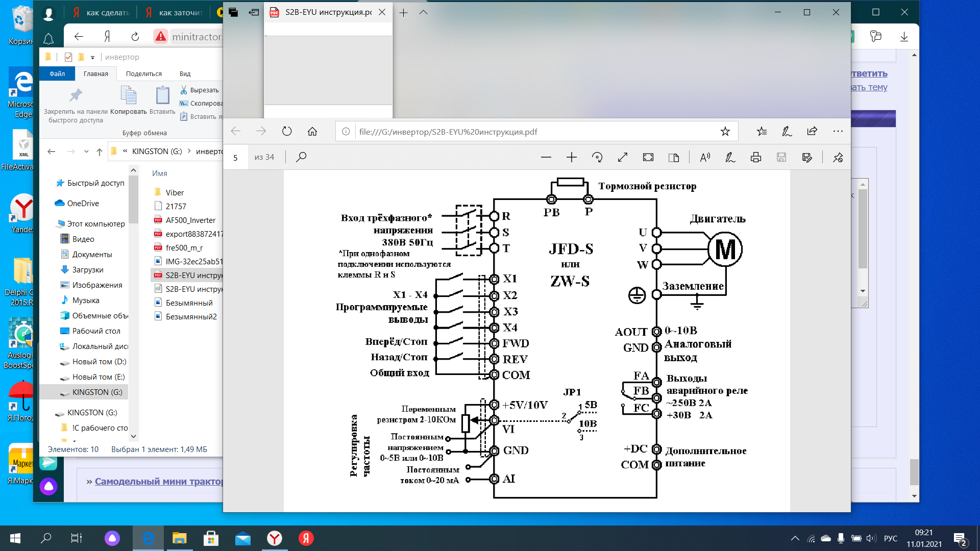Click Вырезать in Explorer ribbon
The width and height of the screenshot is (980, 551).
pos(200,90)
